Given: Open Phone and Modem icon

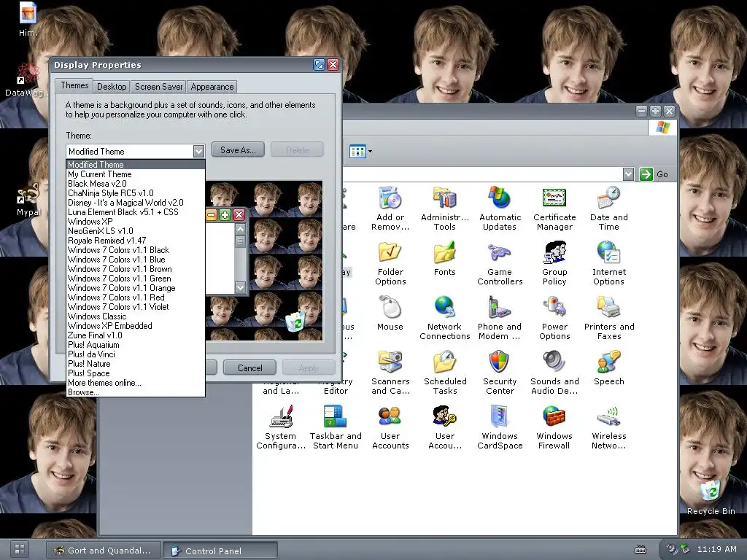Looking at the screenshot, I should 499,308.
